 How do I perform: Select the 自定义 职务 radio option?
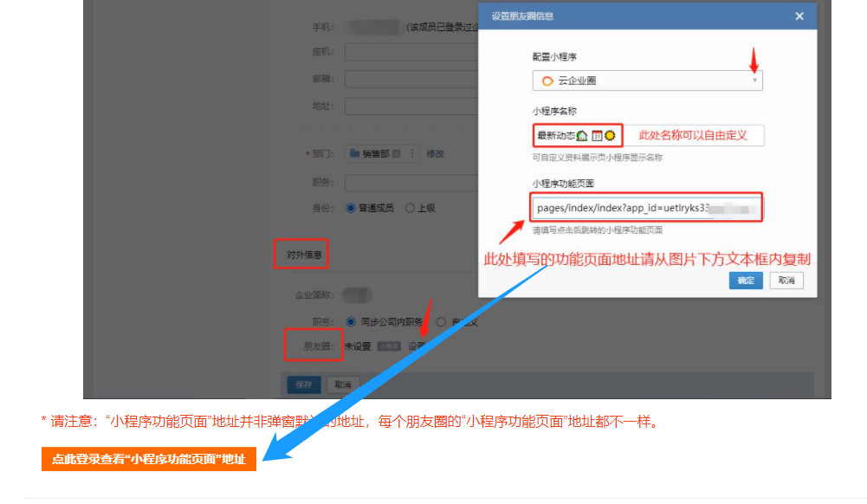(441, 321)
